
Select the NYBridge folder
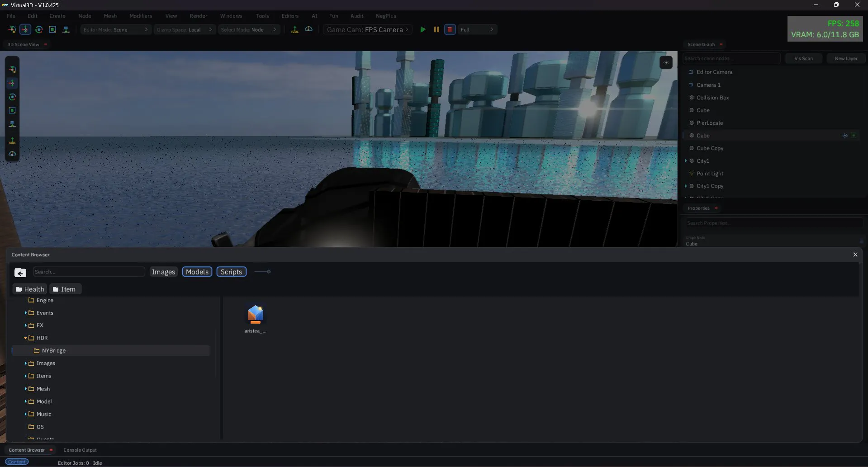[111, 351]
